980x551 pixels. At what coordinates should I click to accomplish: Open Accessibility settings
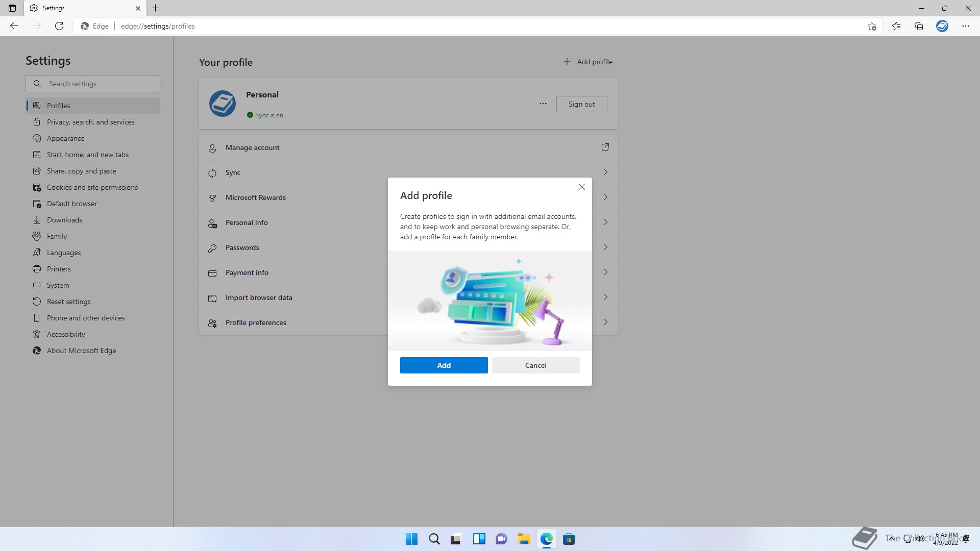(93, 334)
